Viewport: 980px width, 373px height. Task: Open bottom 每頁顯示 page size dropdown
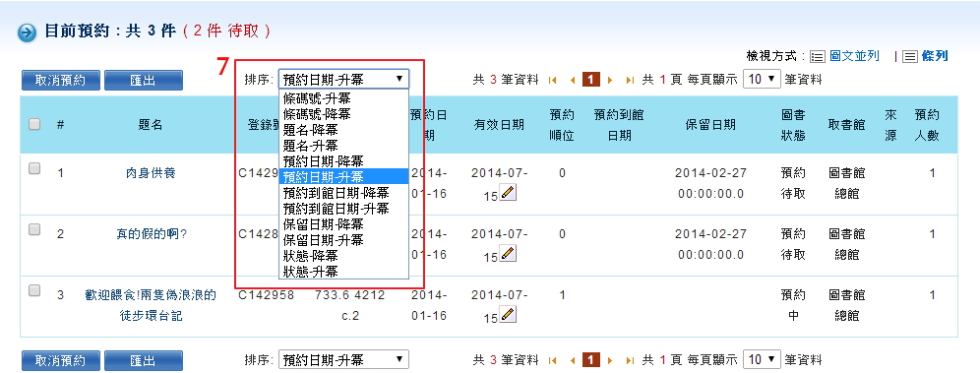[762, 359]
